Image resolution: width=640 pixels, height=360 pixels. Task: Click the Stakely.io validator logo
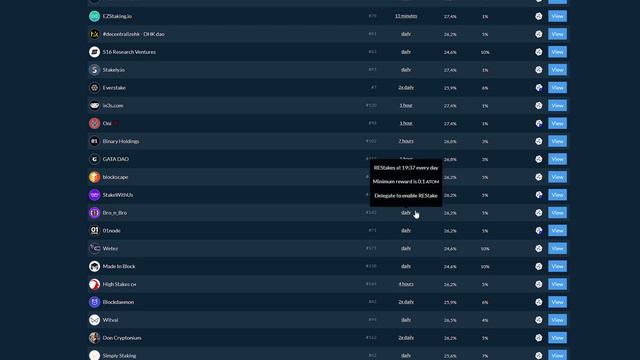tap(94, 70)
